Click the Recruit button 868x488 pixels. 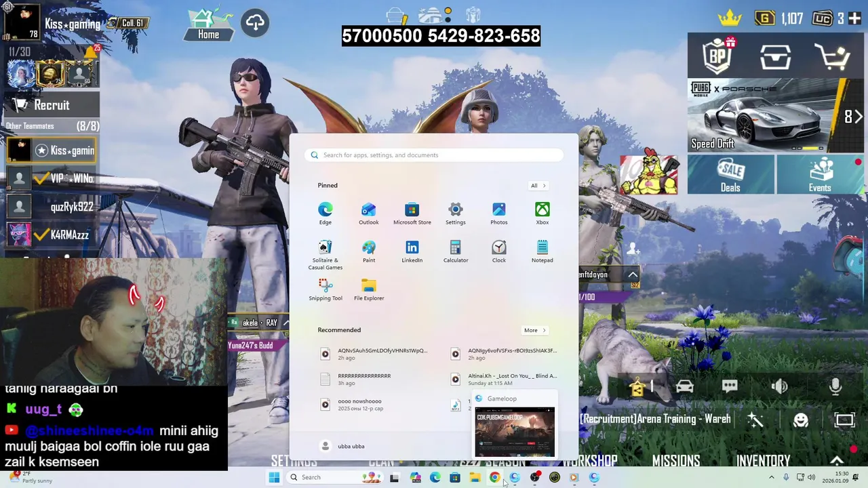[x=52, y=105]
